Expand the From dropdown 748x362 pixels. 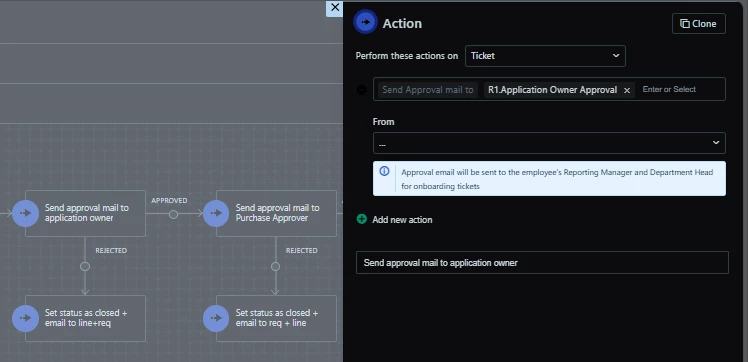click(x=549, y=143)
